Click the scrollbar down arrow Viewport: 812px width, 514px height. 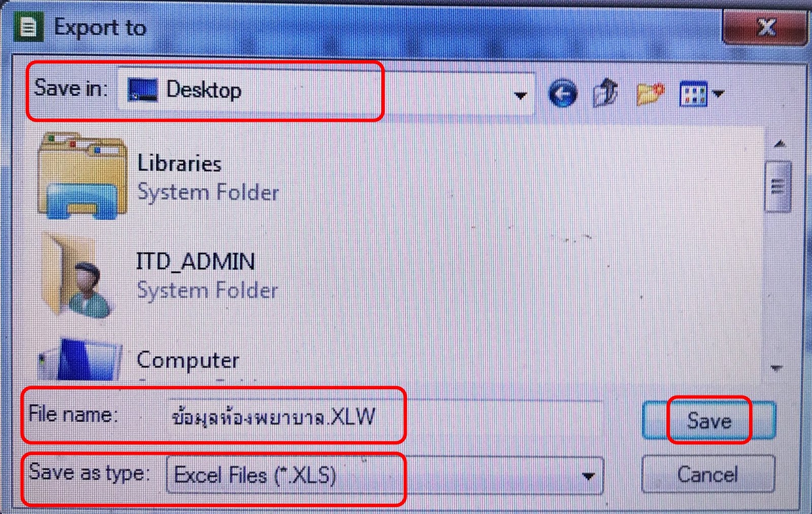[776, 368]
